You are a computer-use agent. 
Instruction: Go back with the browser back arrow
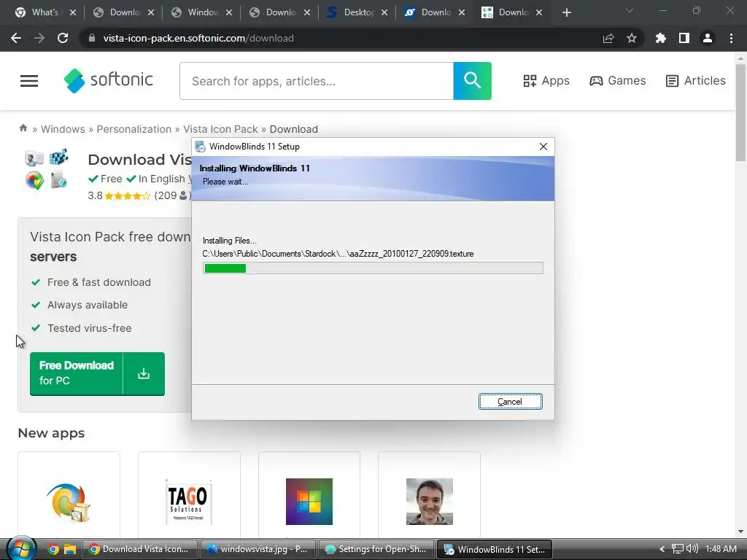16,38
